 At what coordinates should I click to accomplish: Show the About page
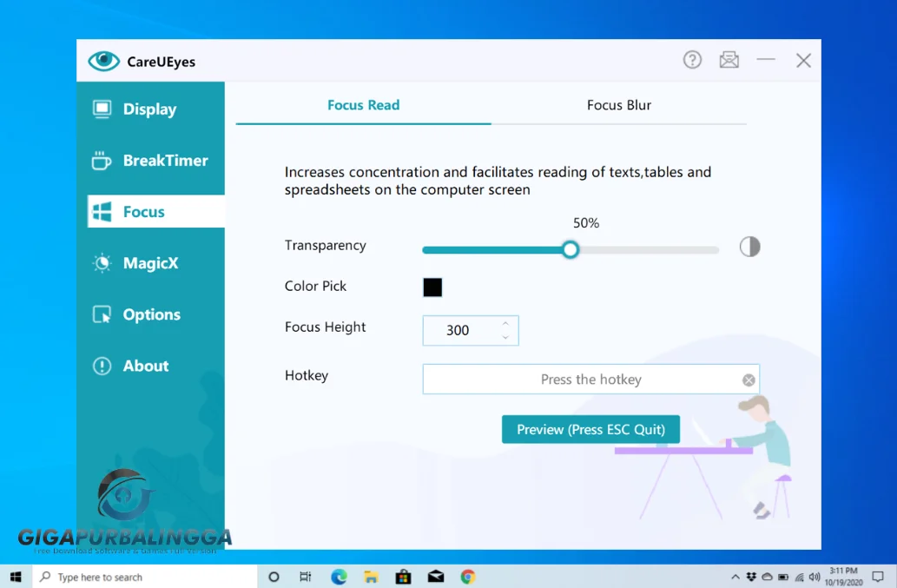click(x=145, y=366)
